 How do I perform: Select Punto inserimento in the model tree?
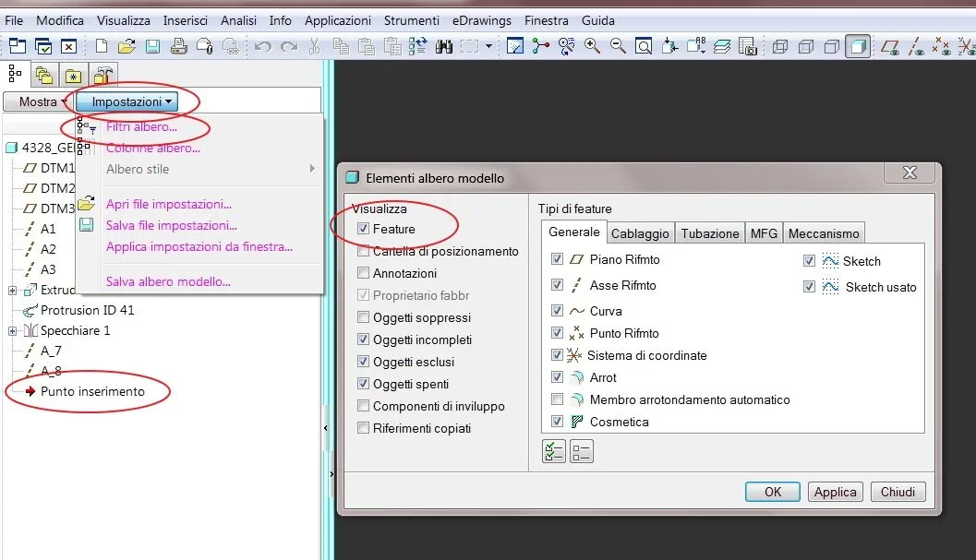click(92, 391)
